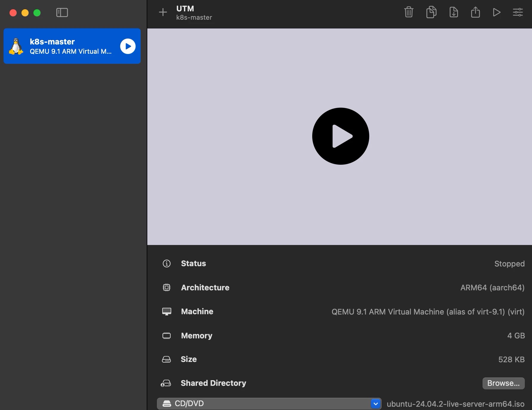The height and width of the screenshot is (410, 532).
Task: Click the 528 KB size value
Action: coord(511,360)
